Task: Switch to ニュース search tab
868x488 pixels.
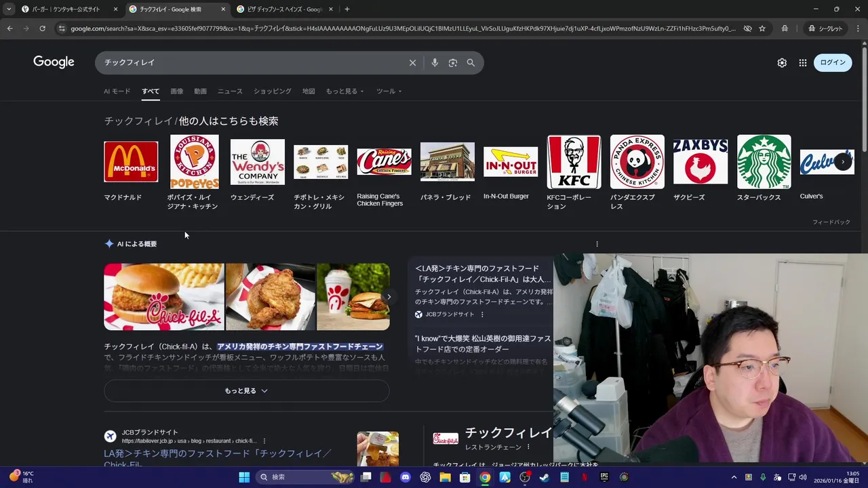Action: pyautogui.click(x=230, y=91)
